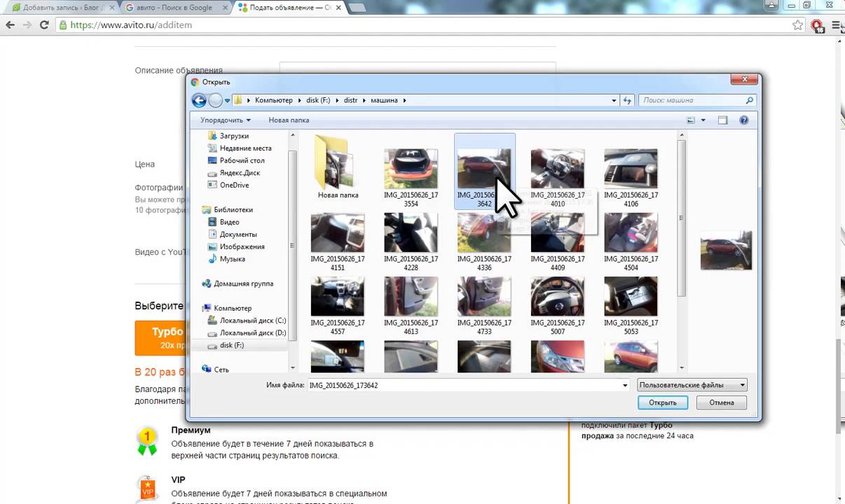Focus the 'Поиск: машина' search field
Image resolution: width=845 pixels, height=504 pixels.
(698, 100)
